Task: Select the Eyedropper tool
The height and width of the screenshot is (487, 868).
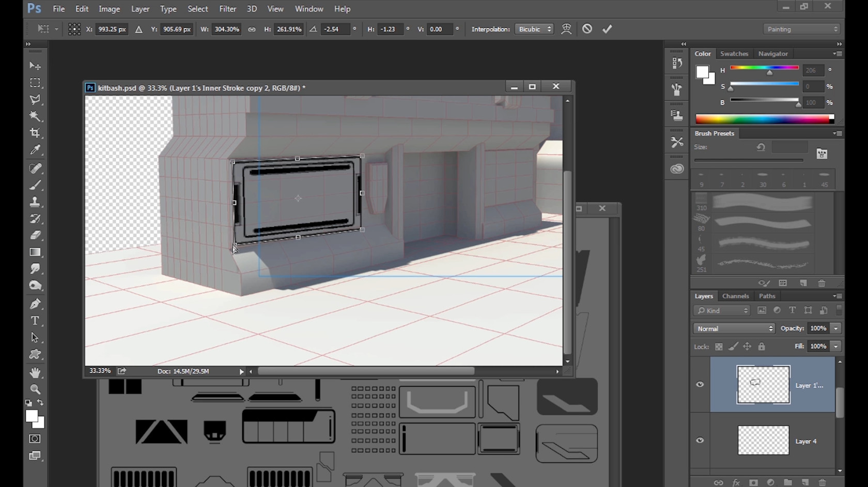Action: coord(35,150)
